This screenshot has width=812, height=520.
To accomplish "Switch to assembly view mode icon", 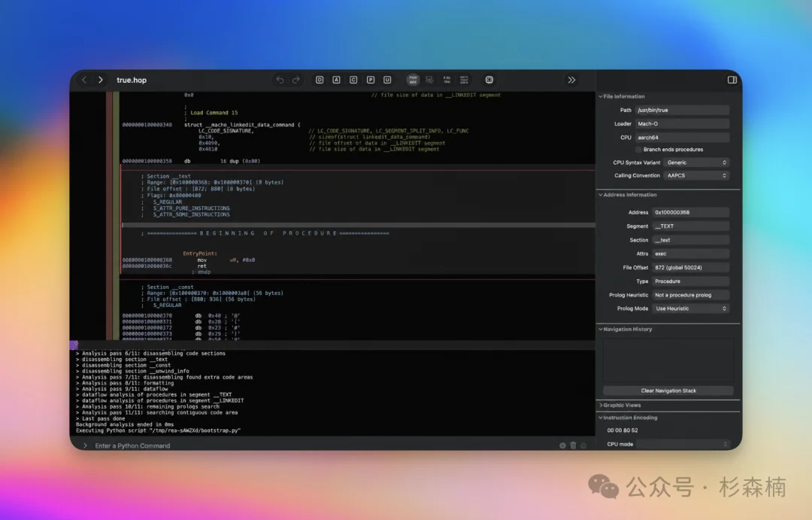I will (x=413, y=80).
